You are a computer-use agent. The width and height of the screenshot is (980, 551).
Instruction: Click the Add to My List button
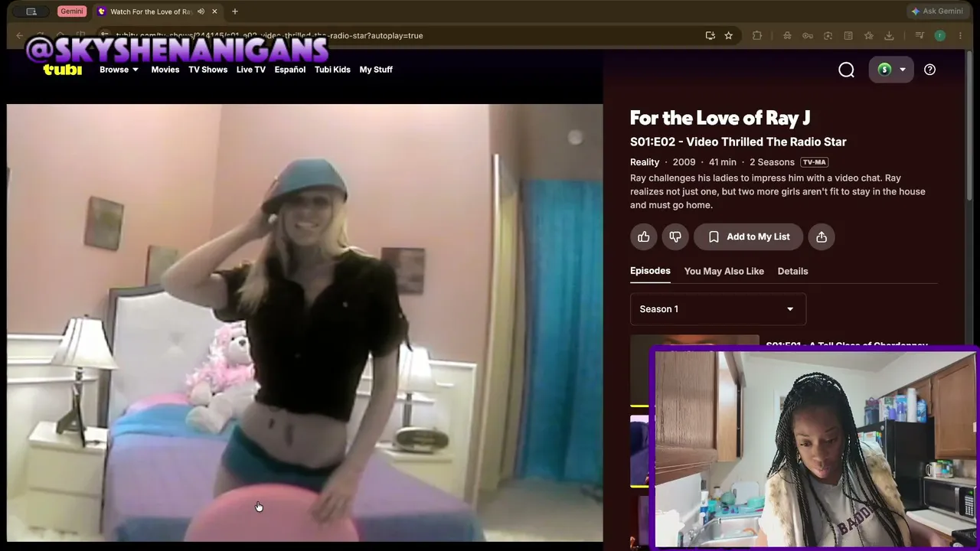748,236
